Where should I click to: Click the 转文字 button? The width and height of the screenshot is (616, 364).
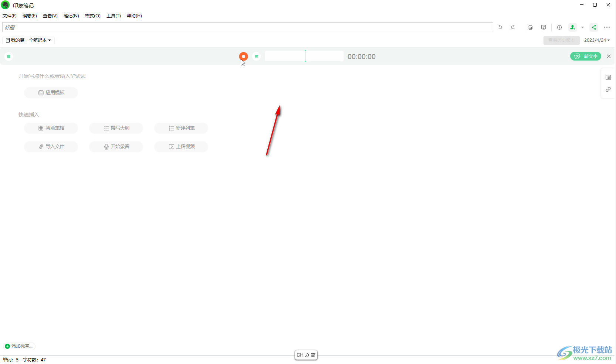tap(586, 56)
